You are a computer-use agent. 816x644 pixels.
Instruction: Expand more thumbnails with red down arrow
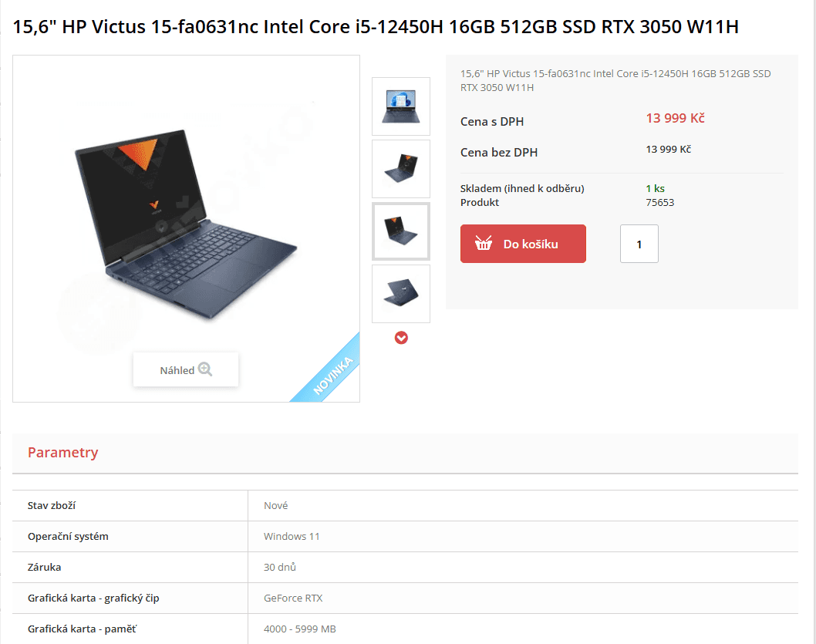click(401, 338)
